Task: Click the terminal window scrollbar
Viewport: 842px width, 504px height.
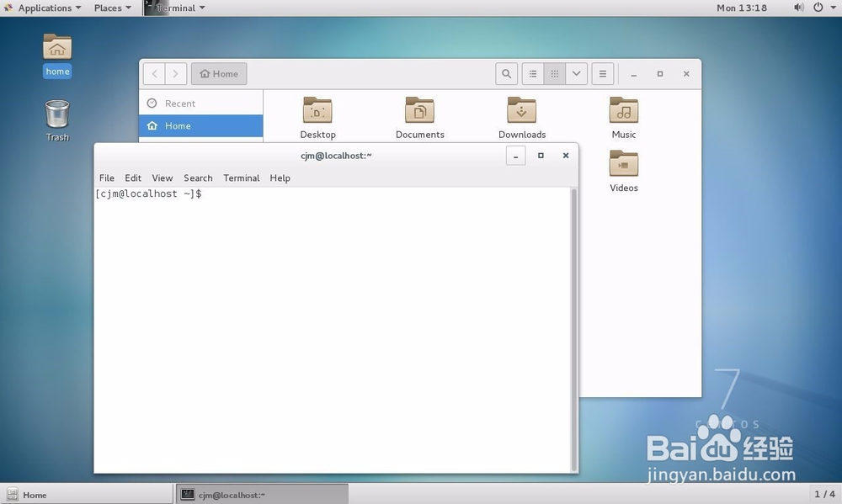Action: pos(574,330)
